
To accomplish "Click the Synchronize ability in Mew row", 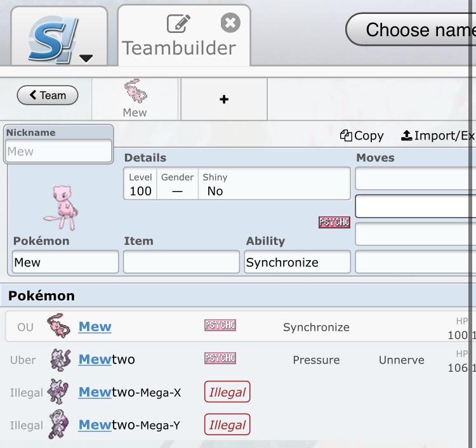I will tap(316, 327).
